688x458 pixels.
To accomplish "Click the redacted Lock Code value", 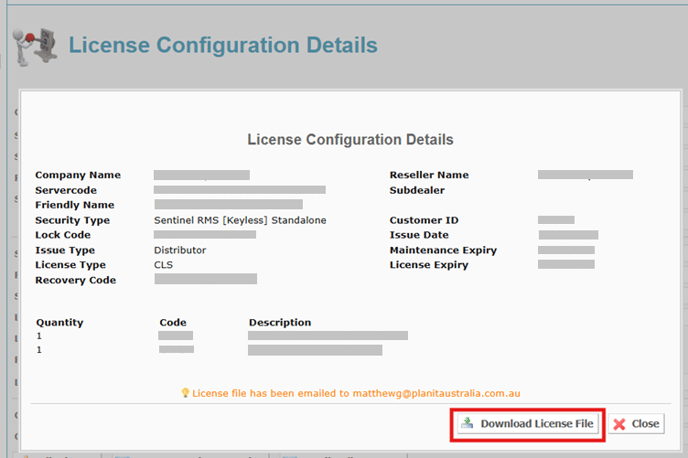I will point(205,235).
